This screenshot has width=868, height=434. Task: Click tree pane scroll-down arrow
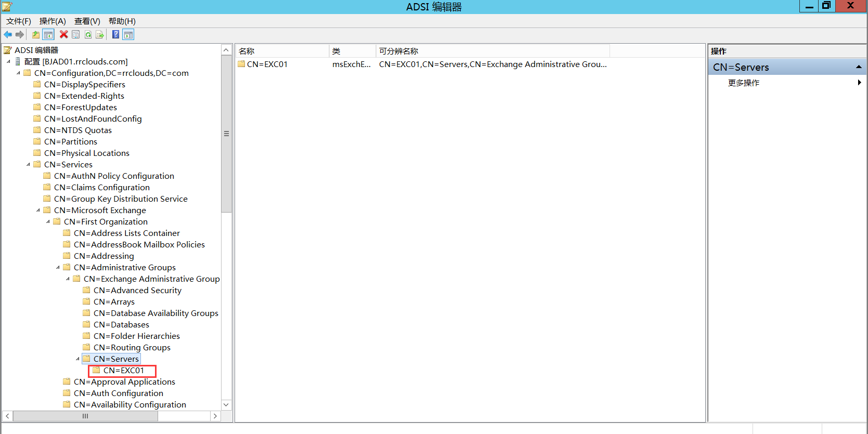pyautogui.click(x=226, y=404)
